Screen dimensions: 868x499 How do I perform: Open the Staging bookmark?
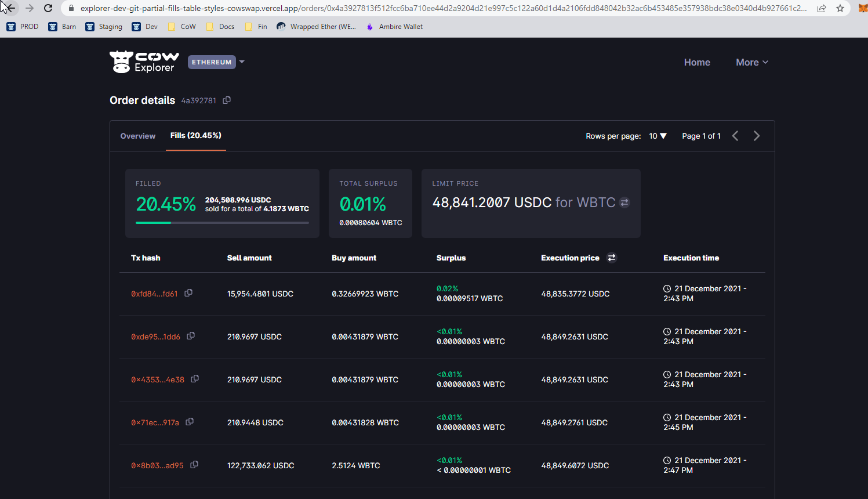click(104, 27)
